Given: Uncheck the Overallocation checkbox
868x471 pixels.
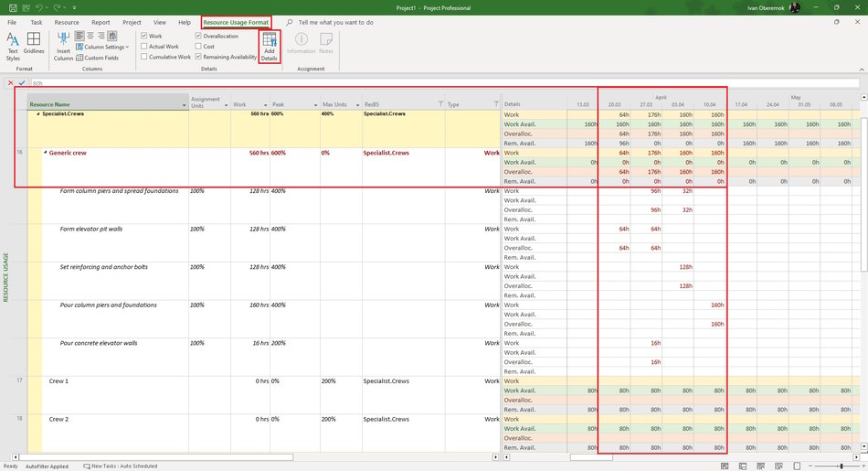Looking at the screenshot, I should tap(198, 36).
